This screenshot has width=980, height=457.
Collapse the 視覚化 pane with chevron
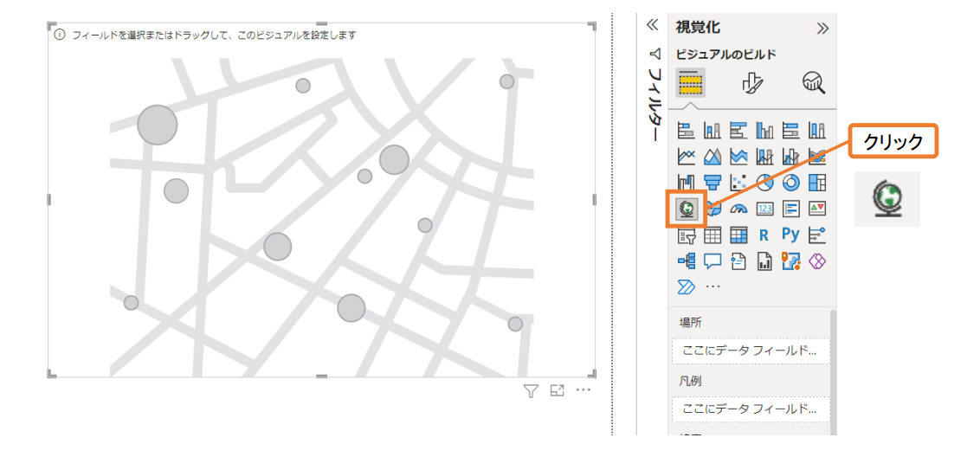coord(822,29)
